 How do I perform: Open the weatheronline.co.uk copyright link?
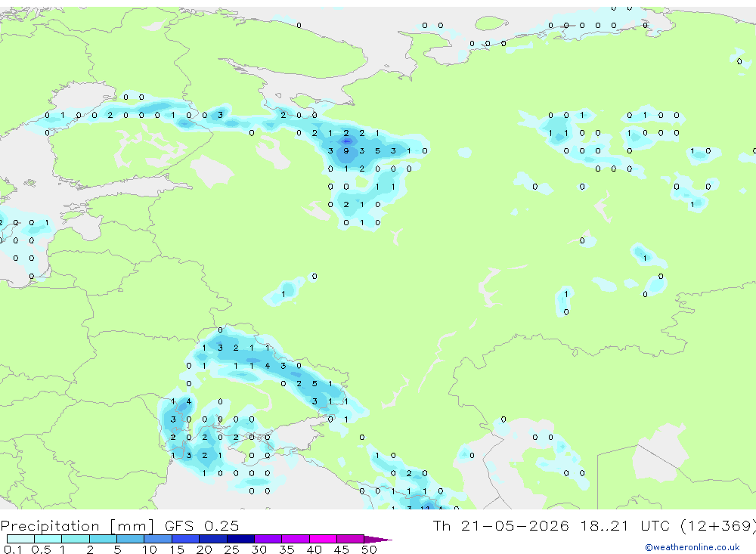692,547
